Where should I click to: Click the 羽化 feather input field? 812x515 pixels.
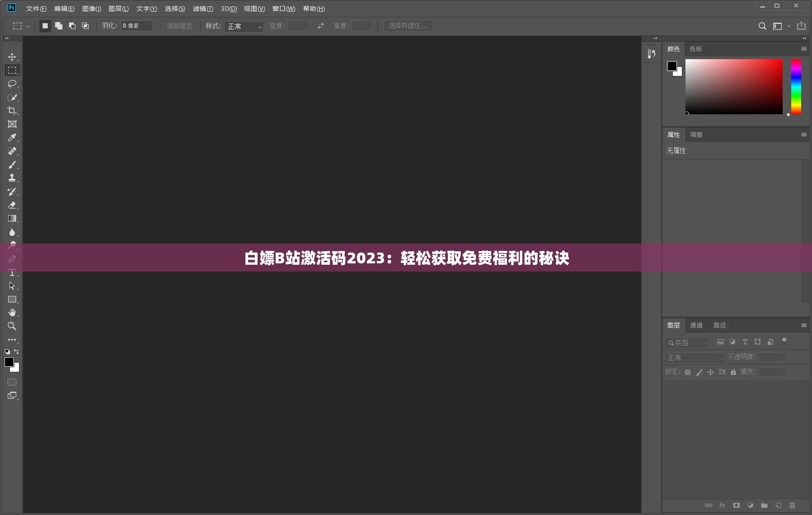(137, 26)
